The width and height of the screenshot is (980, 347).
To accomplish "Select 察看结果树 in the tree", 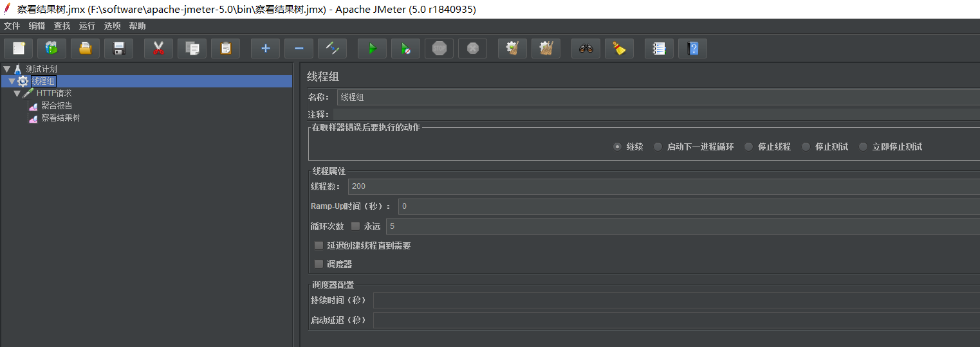I will 60,118.
